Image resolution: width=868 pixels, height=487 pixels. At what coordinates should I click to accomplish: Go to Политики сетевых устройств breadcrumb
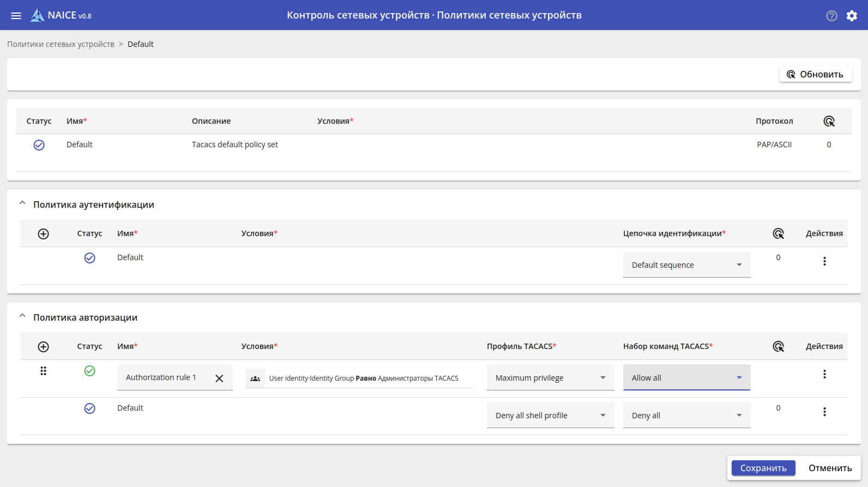click(x=61, y=44)
